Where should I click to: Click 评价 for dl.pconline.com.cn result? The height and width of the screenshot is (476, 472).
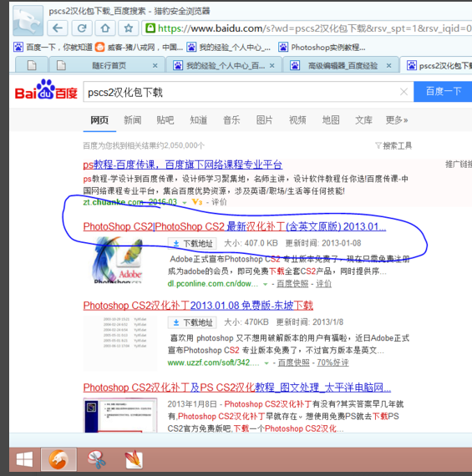[323, 284]
